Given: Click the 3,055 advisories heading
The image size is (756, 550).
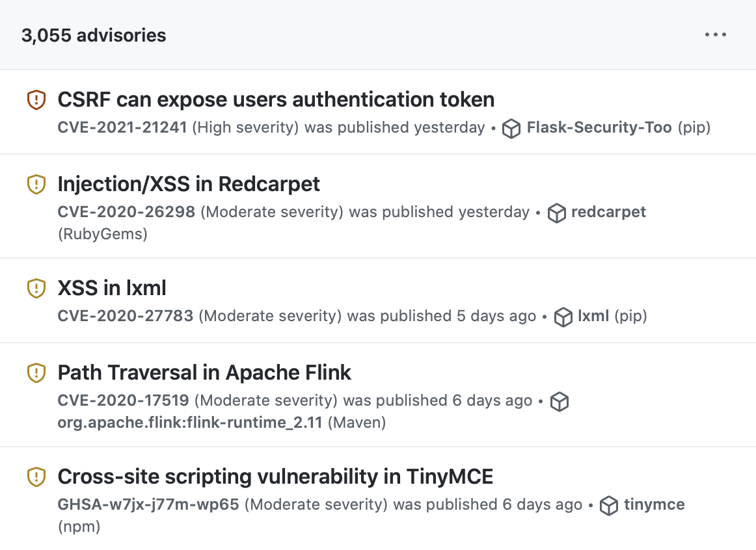Looking at the screenshot, I should point(94,35).
